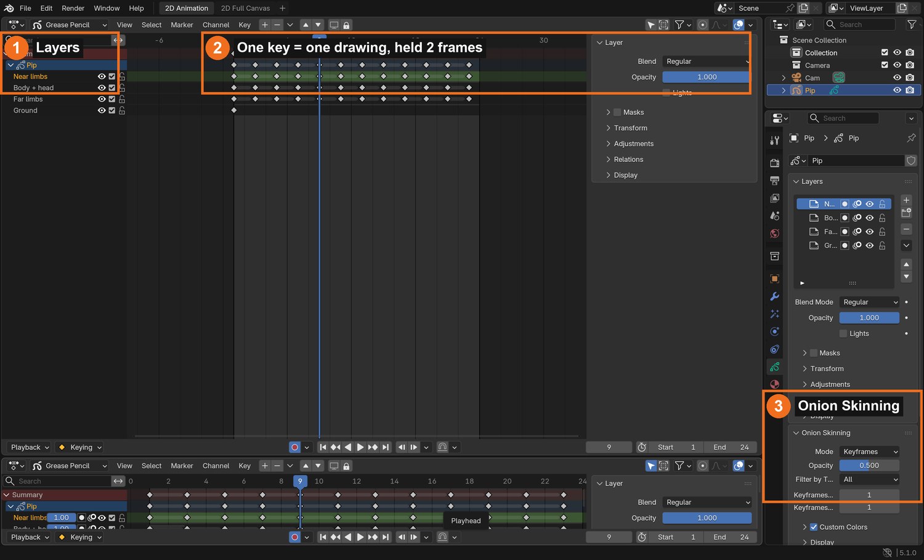
Task: Open the File menu
Action: click(x=25, y=8)
